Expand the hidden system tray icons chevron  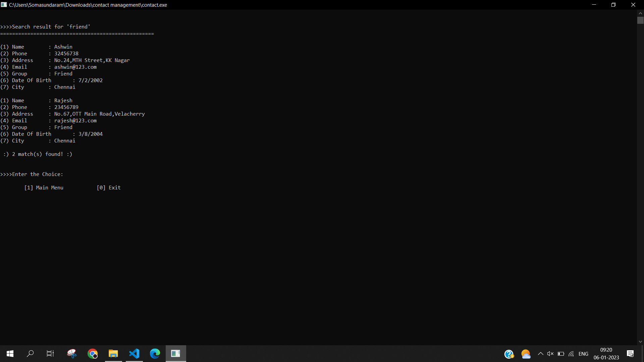tap(540, 354)
